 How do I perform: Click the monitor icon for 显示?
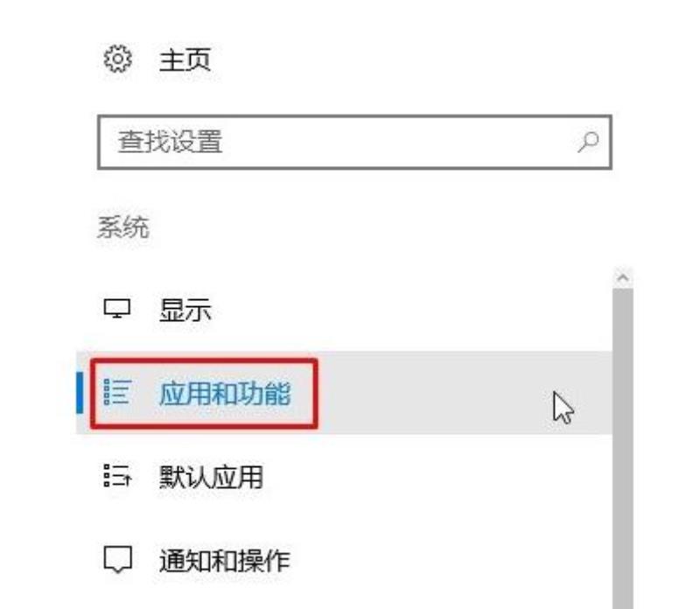click(x=117, y=309)
